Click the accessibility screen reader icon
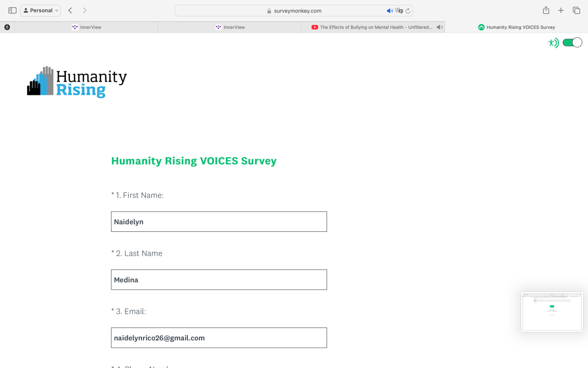Screen dimensions: 588x368 (x=553, y=43)
